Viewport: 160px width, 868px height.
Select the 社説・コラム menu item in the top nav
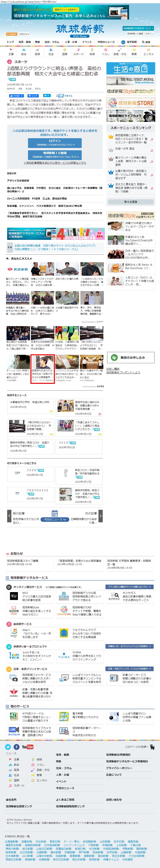point(52,42)
